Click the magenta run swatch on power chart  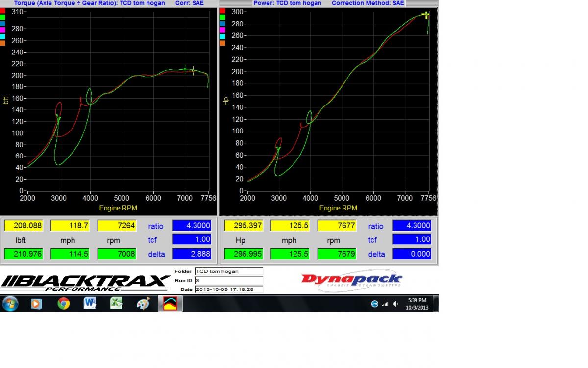tap(222, 30)
